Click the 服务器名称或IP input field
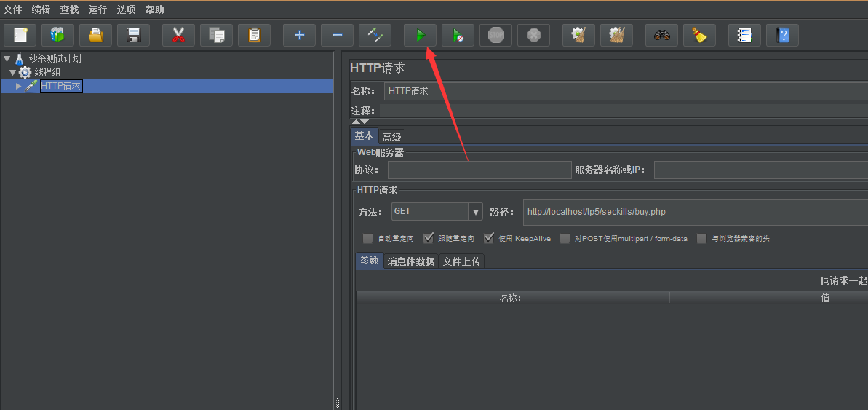Viewport: 868px width, 410px height. point(760,170)
